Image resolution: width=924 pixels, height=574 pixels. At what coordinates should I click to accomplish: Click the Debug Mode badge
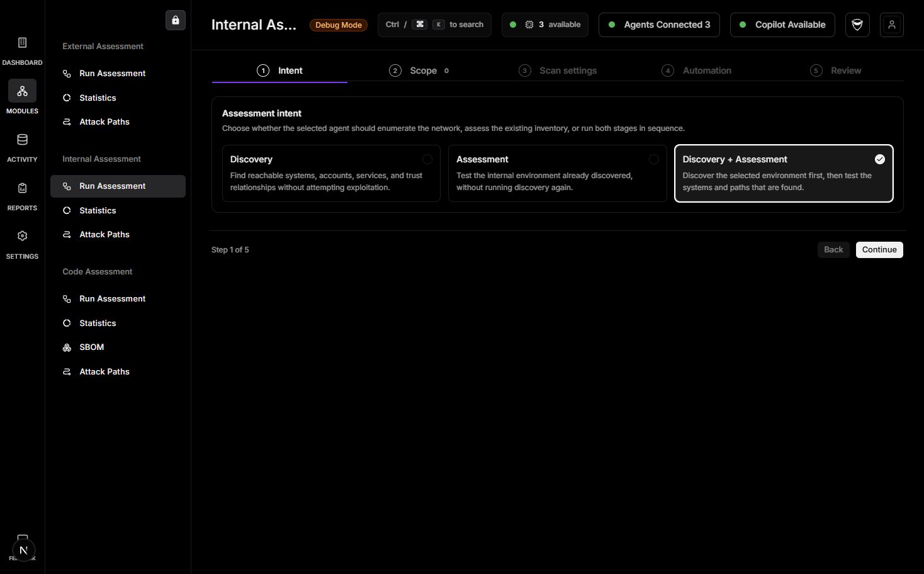(x=339, y=25)
